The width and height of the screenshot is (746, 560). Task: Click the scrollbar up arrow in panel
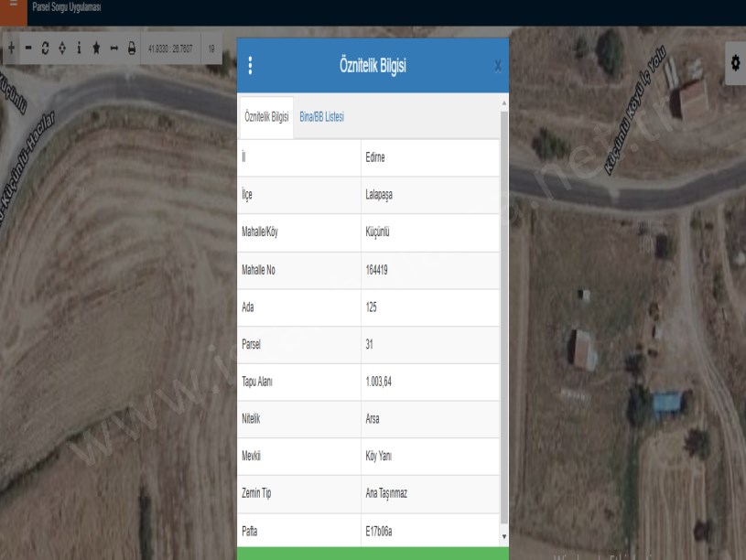(x=503, y=103)
